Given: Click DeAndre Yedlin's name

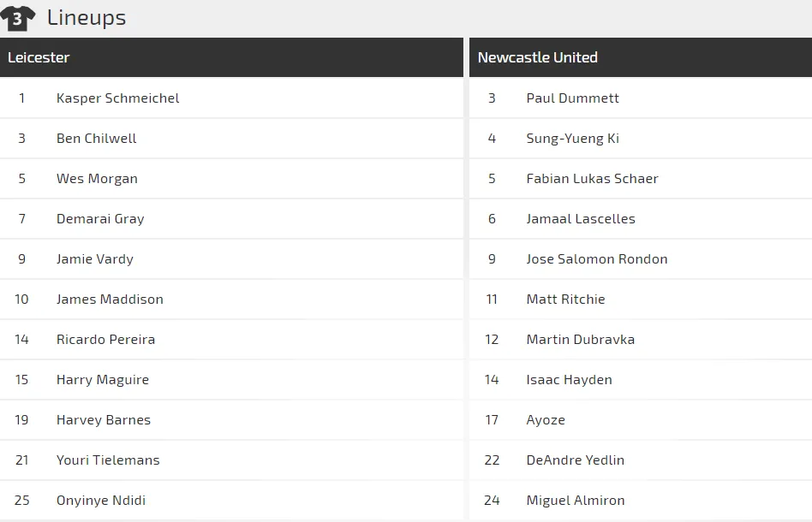Looking at the screenshot, I should click(575, 460).
